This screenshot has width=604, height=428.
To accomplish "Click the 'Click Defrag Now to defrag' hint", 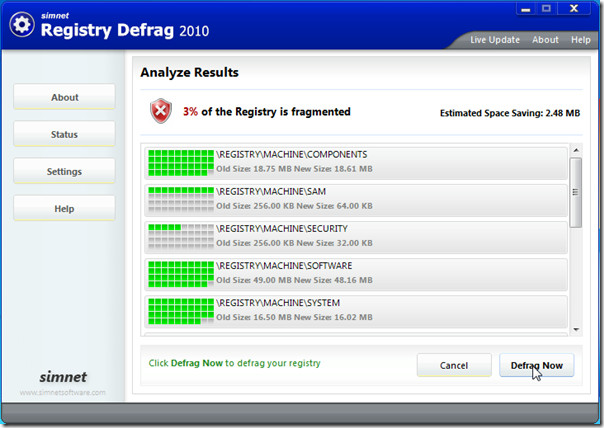I will pos(235,363).
